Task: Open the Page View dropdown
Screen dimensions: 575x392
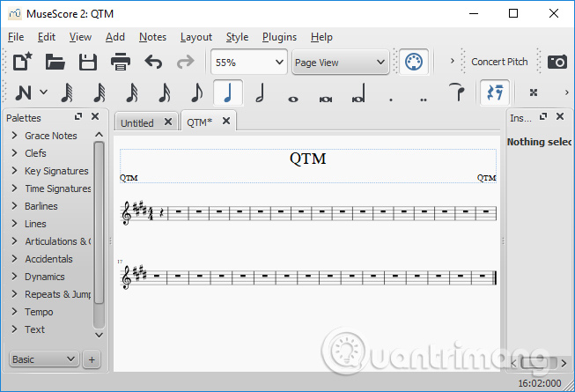Action: [x=341, y=62]
